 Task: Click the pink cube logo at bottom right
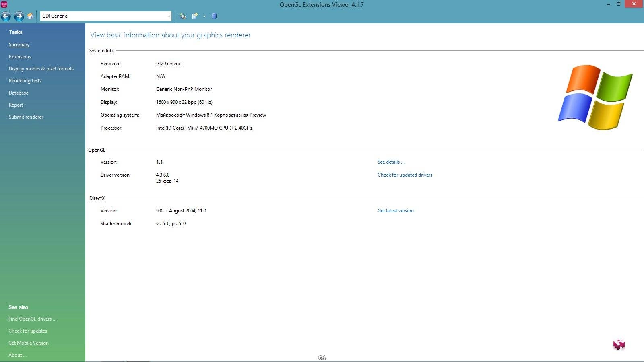(619, 345)
